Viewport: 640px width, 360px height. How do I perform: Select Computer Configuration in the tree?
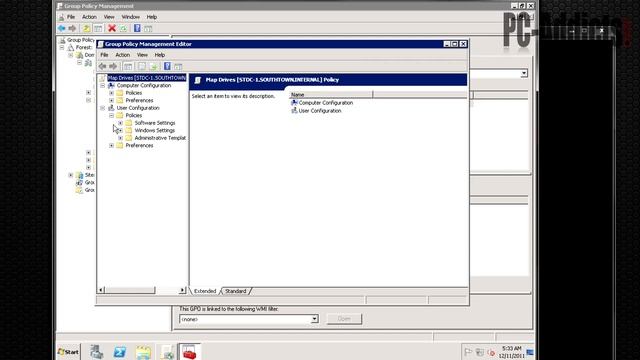(144, 85)
